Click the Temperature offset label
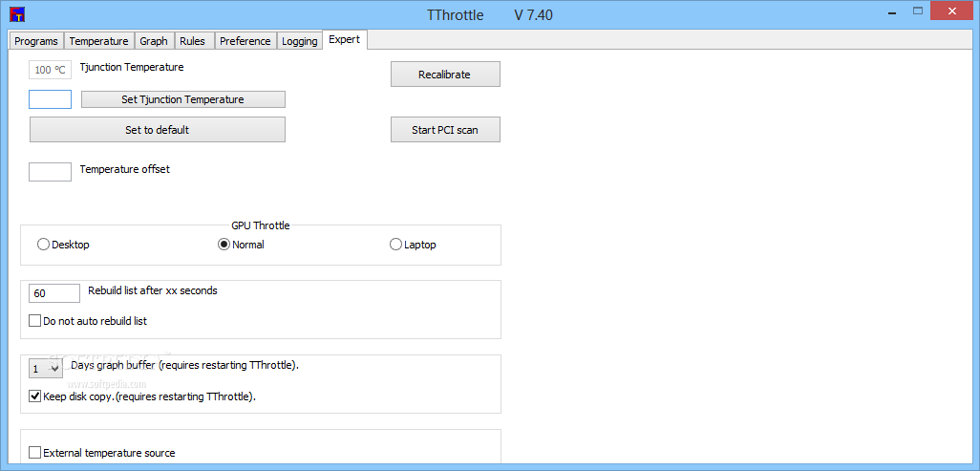This screenshot has height=471, width=980. [125, 169]
